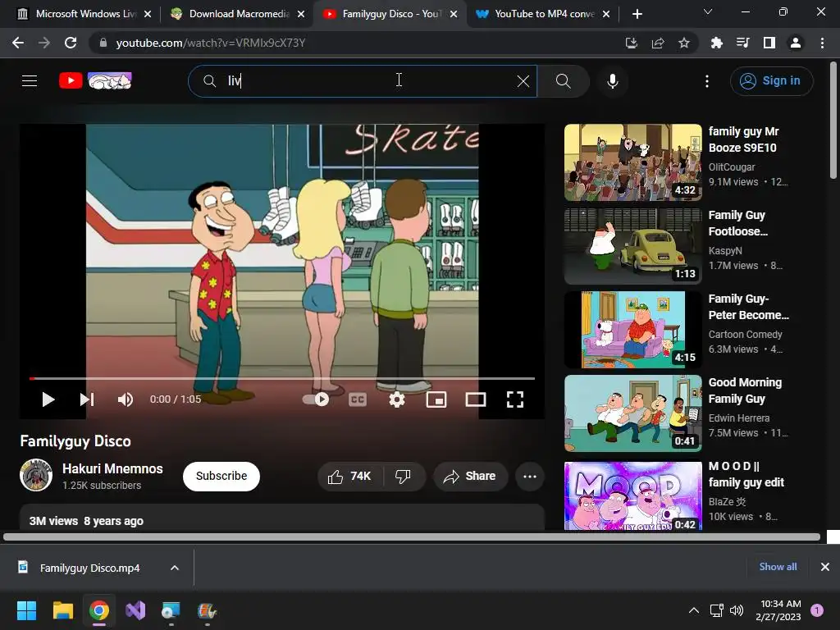Open Visual Studio from the taskbar
This screenshot has height=630, width=840.
click(135, 610)
